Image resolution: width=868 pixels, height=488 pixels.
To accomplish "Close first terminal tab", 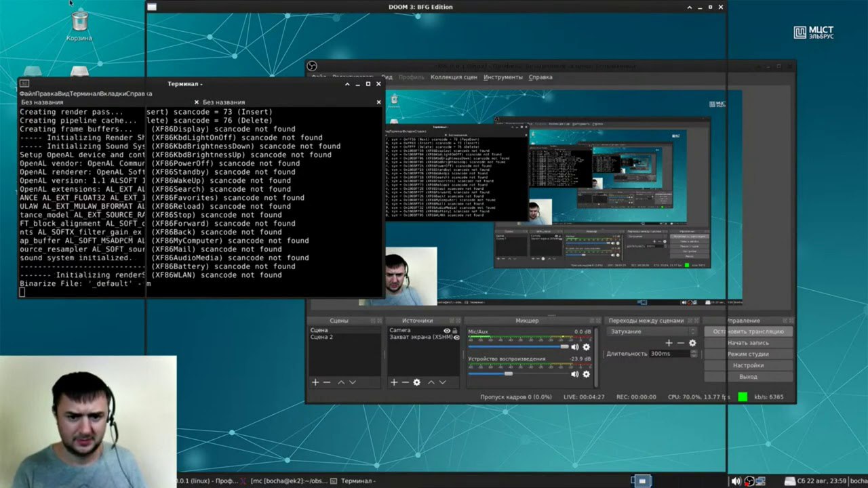I will [x=197, y=102].
